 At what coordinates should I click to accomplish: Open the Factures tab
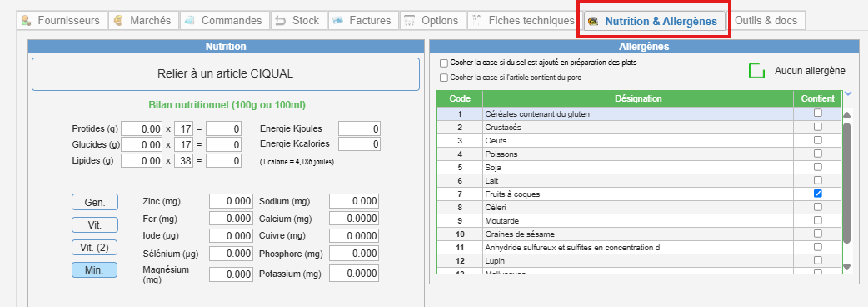click(362, 21)
